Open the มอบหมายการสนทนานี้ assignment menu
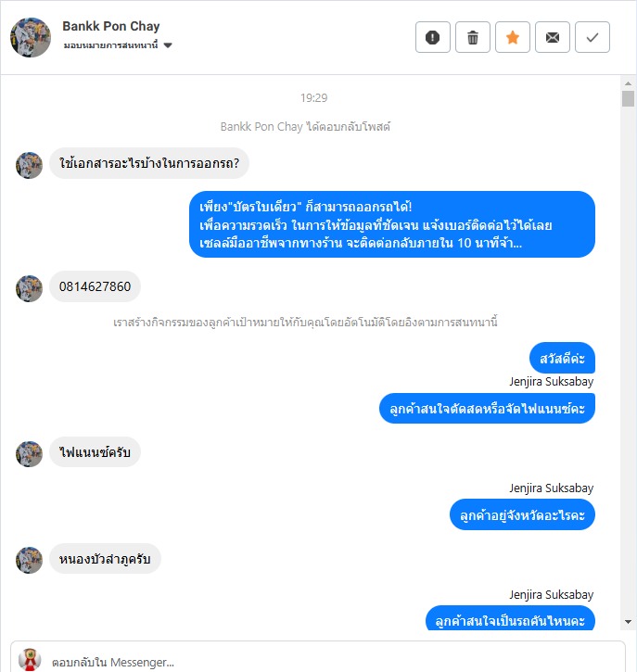Viewport: 637px width, 672px height. (110, 45)
